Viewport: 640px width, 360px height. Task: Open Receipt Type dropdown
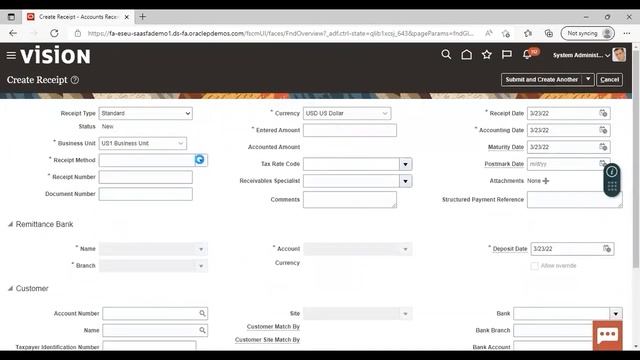(x=145, y=113)
